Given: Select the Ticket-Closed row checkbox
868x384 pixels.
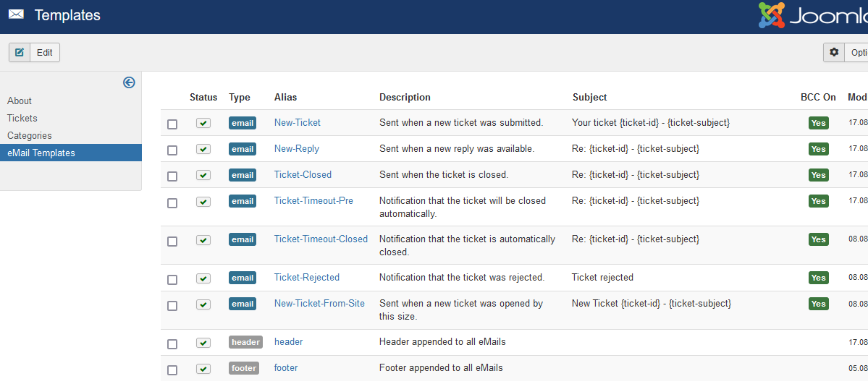Looking at the screenshot, I should pyautogui.click(x=172, y=176).
